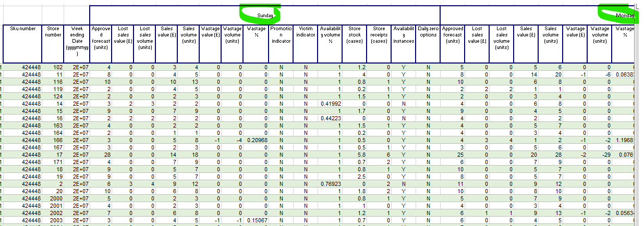Click Sunday approved forecast value 28
This screenshot has height=226, width=644.
[x=101, y=155]
